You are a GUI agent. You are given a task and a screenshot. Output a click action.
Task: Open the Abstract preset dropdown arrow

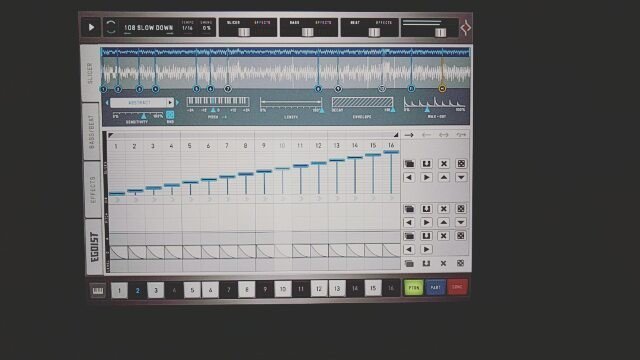[x=170, y=102]
